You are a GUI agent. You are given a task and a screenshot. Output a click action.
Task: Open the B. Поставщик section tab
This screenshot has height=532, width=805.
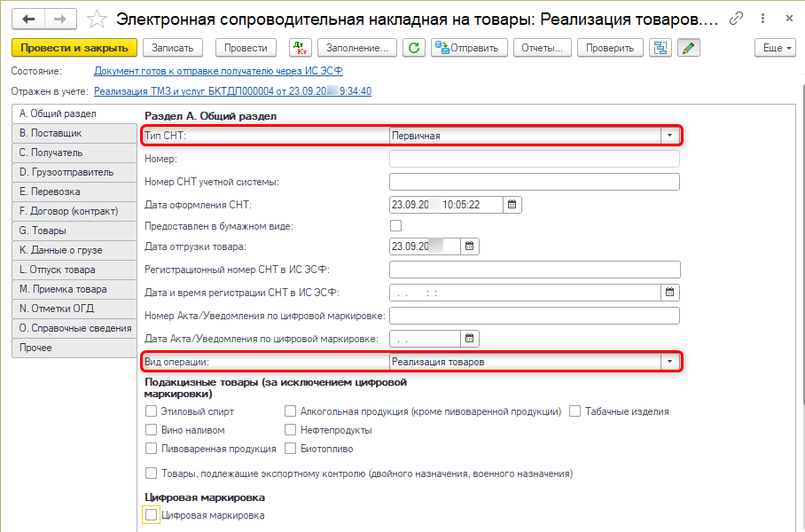pos(51,133)
